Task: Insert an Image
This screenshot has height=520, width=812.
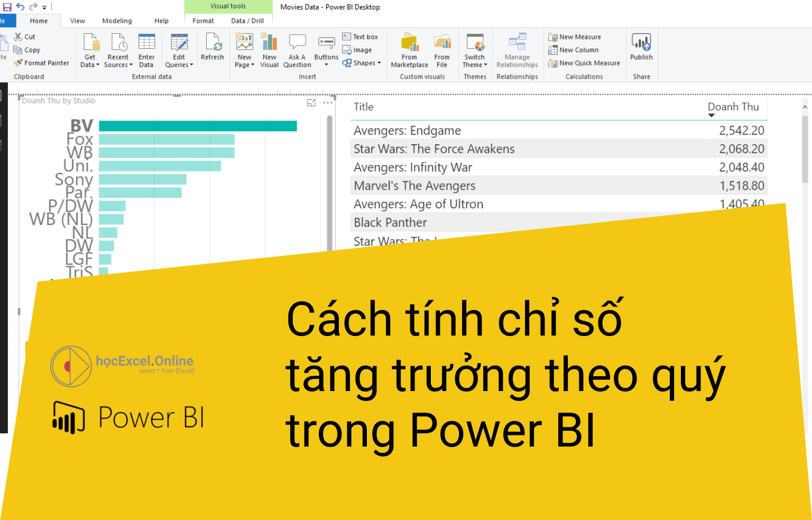Action: [357, 50]
